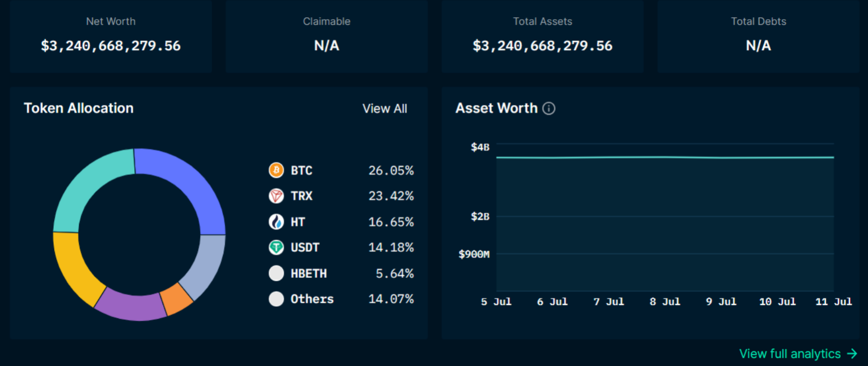Screen dimensions: 868x366
Task: Click the Total Assets card label
Action: coord(542,21)
